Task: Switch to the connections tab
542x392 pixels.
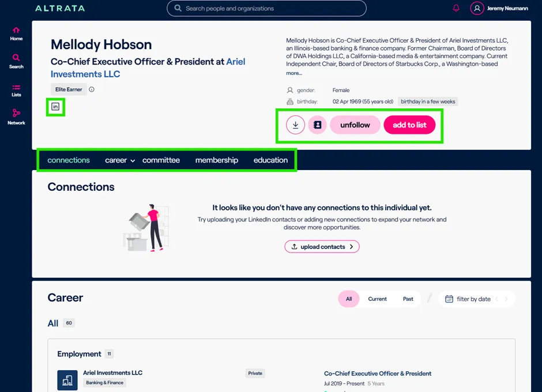Action: coord(69,160)
